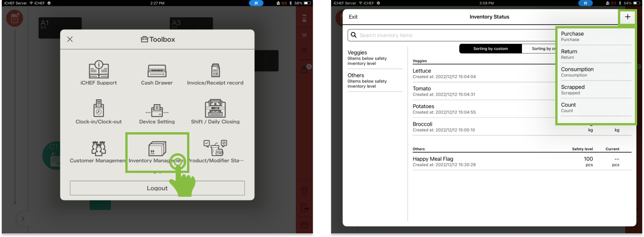Open the Cash Drawer icon
The image size is (644, 237).
157,73
